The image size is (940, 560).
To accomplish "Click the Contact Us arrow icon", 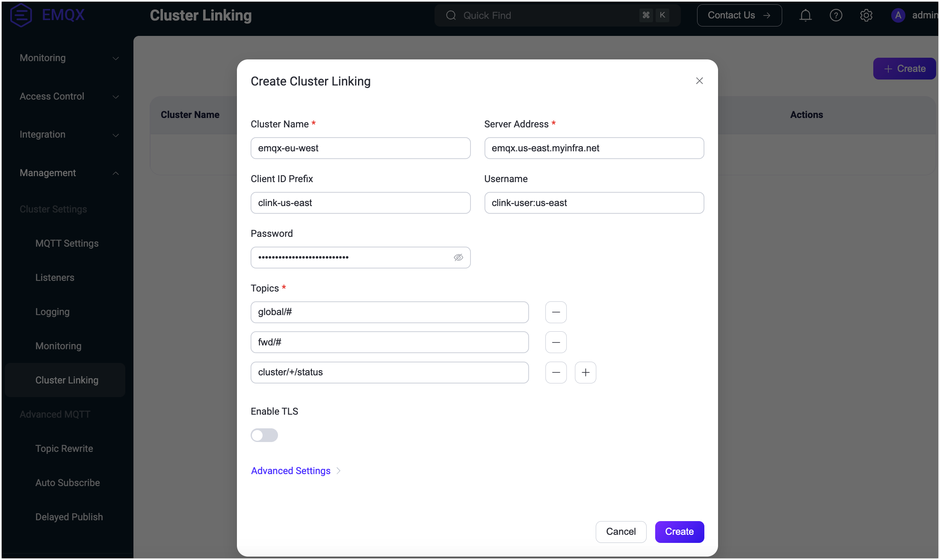I will (x=767, y=15).
